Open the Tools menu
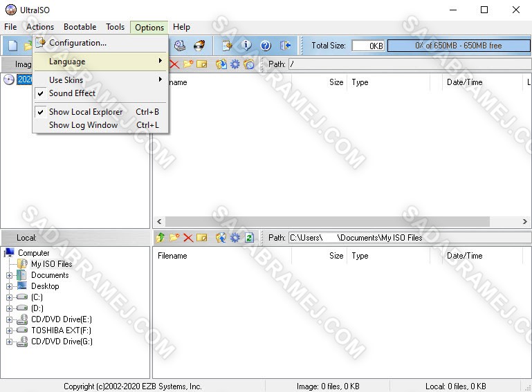Screen dimensions: 532x392 pyautogui.click(x=115, y=27)
